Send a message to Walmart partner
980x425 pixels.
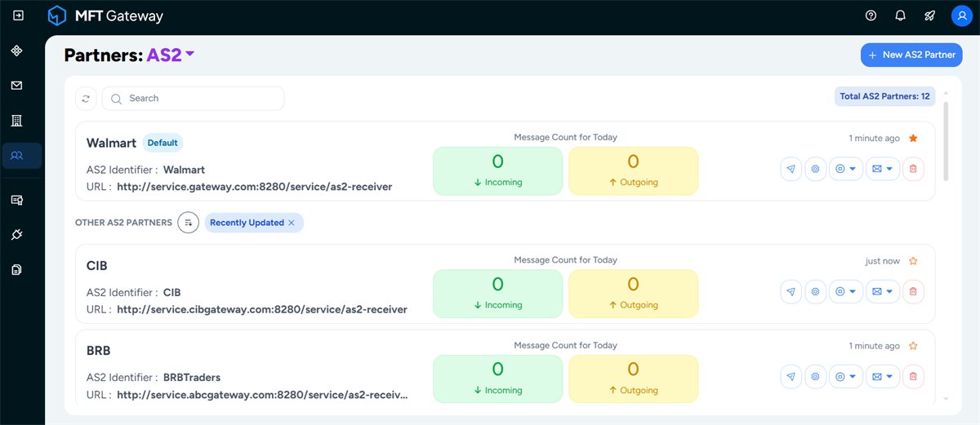[791, 170]
